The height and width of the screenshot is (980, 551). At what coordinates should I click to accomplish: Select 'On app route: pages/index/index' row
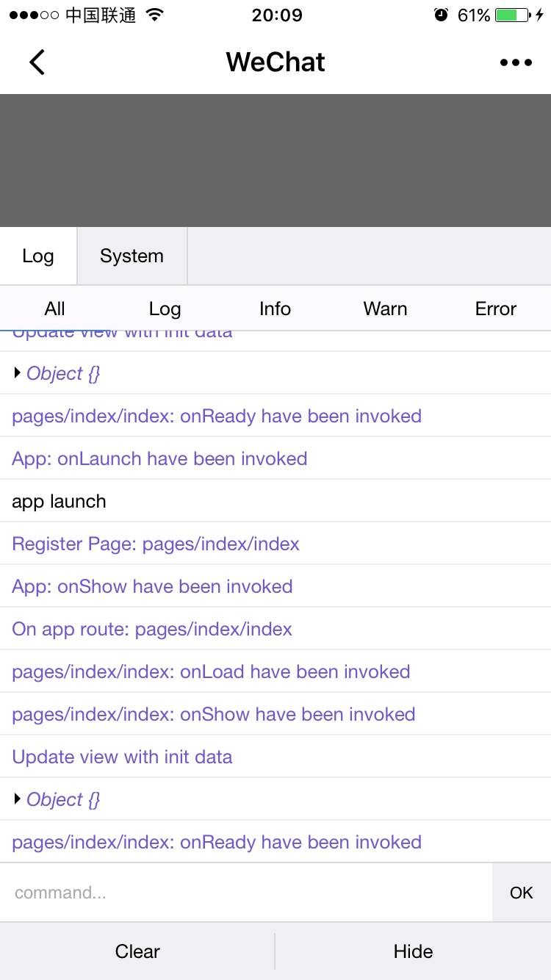(x=275, y=629)
